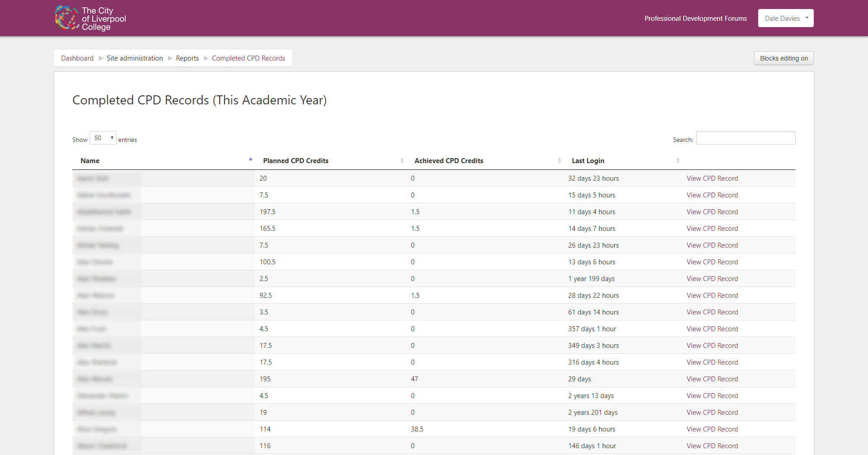The width and height of the screenshot is (868, 455).
Task: Turn on blocks editing
Action: click(783, 58)
